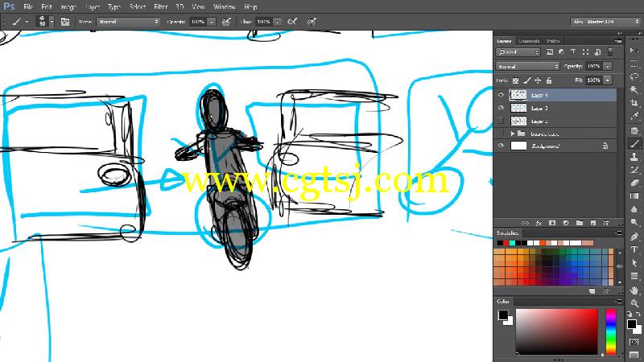Select the Eyedropper tool

(634, 116)
